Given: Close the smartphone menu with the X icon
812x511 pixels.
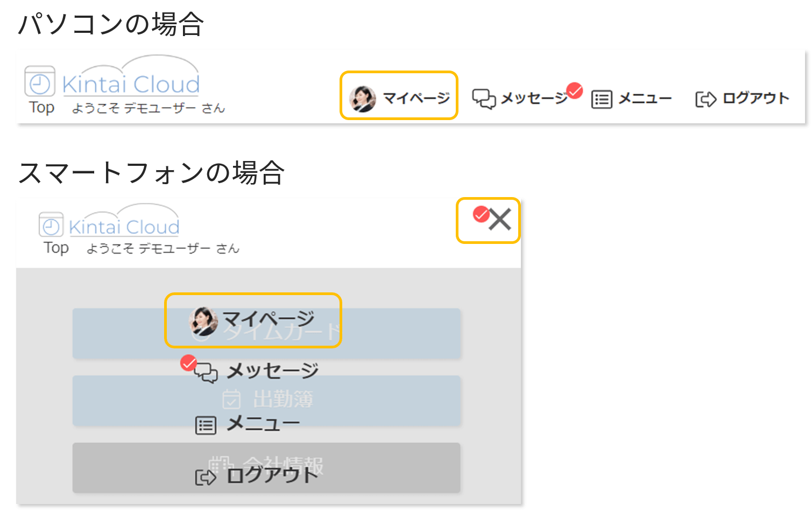Looking at the screenshot, I should pos(500,220).
